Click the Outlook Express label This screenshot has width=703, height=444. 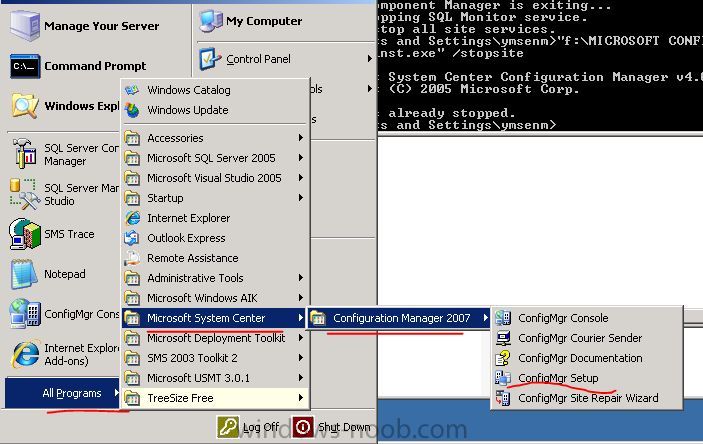(186, 238)
